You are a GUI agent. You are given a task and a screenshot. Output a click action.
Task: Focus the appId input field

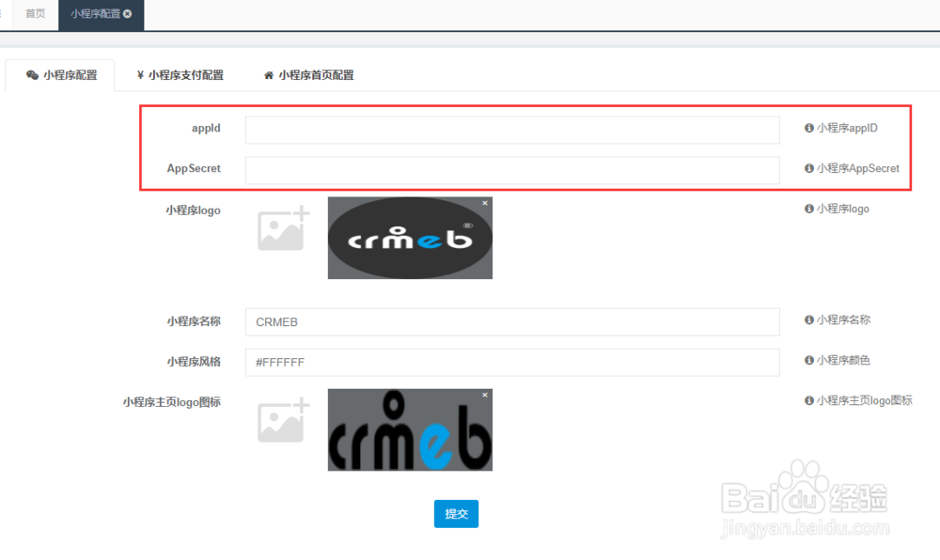pos(512,130)
